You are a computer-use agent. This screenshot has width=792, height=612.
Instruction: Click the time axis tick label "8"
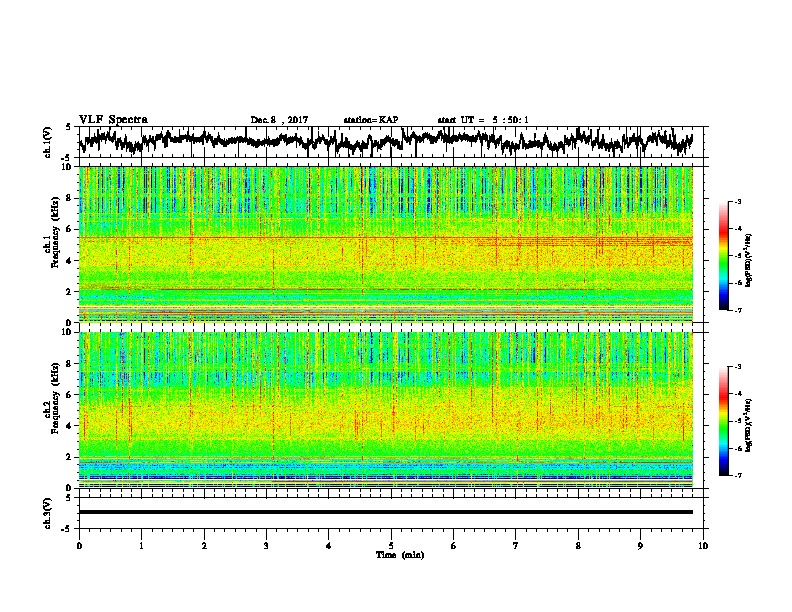[578, 545]
